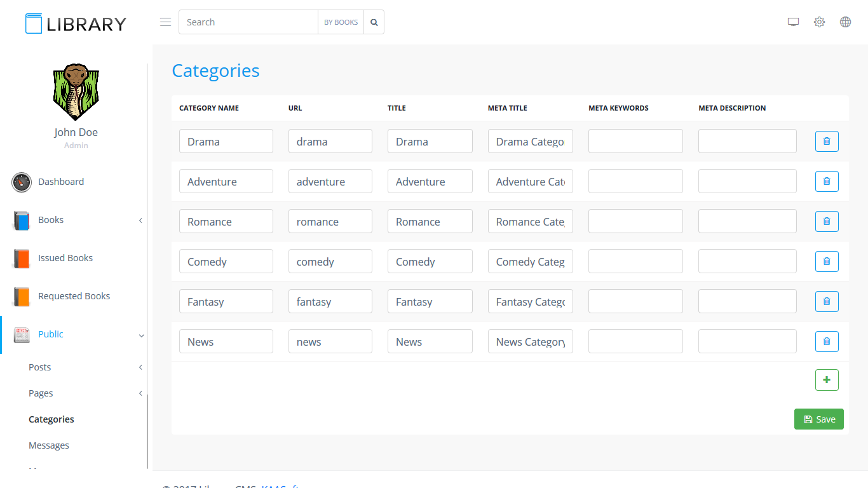
Task: Toggle the hamburger sidebar menu
Action: tap(165, 22)
